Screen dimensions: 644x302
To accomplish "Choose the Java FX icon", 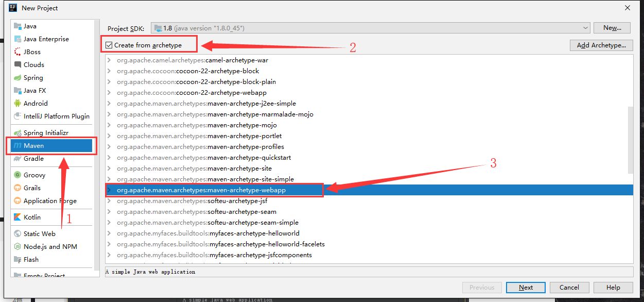I will click(x=18, y=91).
